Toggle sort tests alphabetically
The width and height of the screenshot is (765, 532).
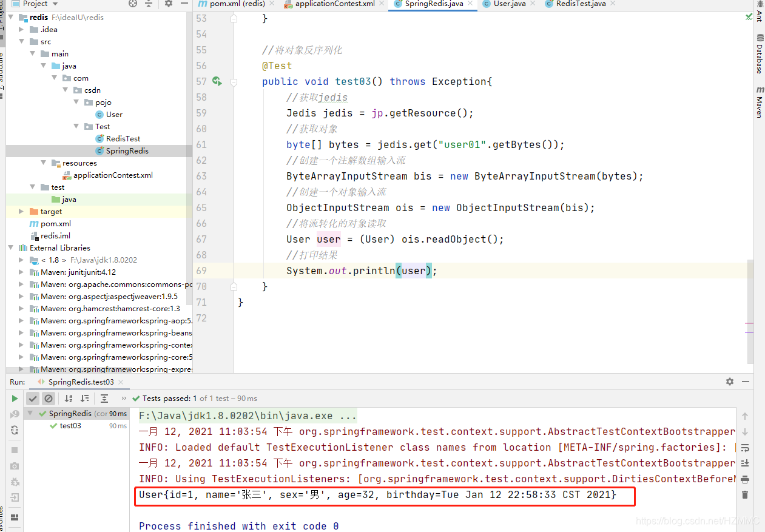coord(69,399)
